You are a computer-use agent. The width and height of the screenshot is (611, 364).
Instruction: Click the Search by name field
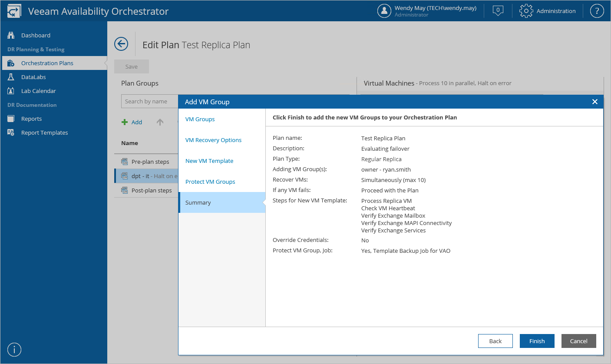pos(150,101)
